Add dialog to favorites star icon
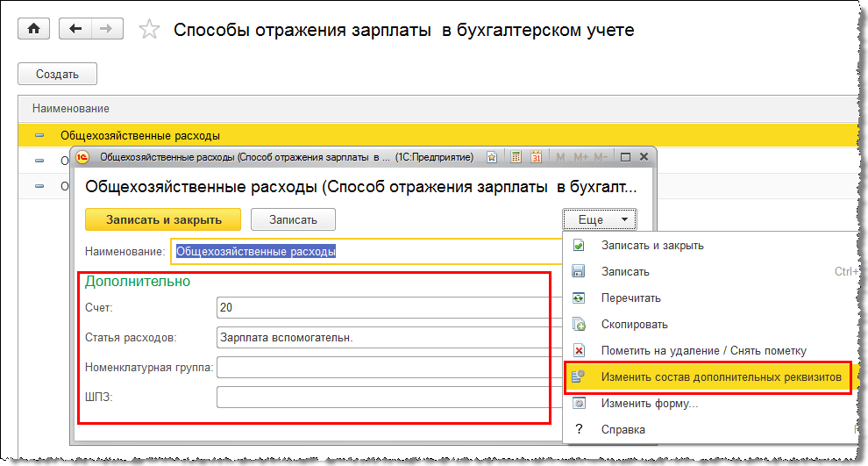The height and width of the screenshot is (466, 868). (492, 157)
